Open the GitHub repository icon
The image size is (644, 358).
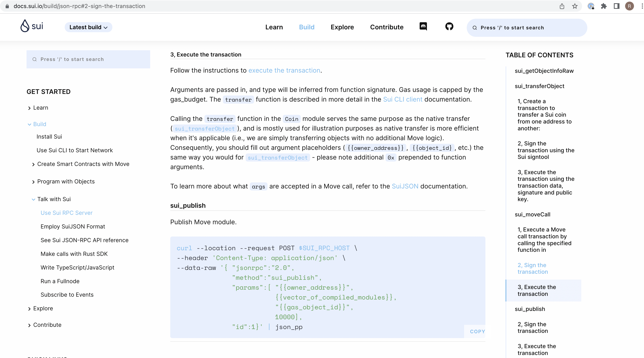pyautogui.click(x=449, y=27)
